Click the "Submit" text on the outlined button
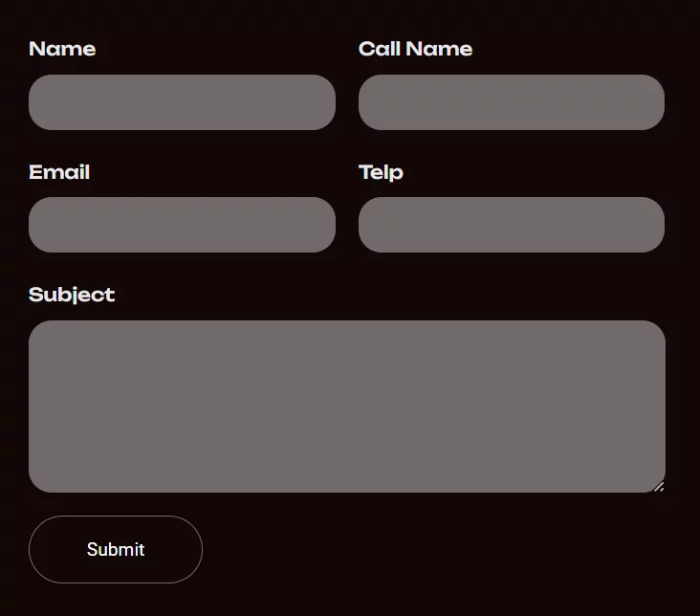Image resolution: width=700 pixels, height=616 pixels. click(x=116, y=549)
